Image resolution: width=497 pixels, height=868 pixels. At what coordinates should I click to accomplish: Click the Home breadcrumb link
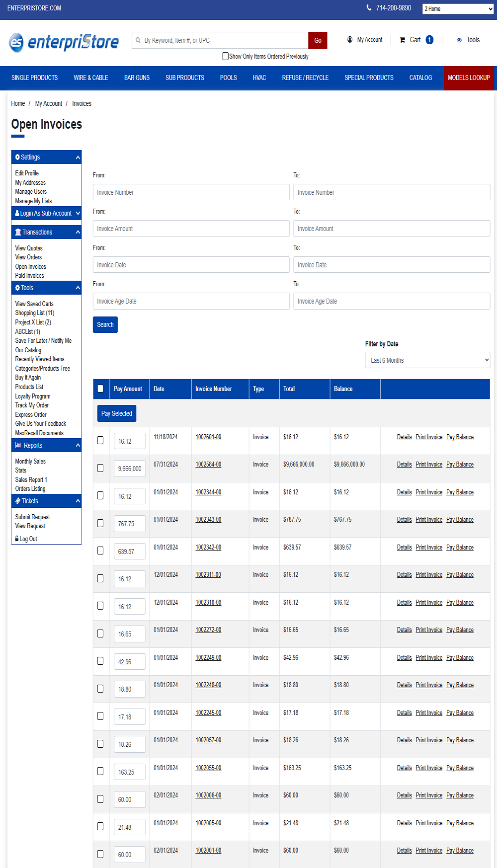(x=18, y=103)
